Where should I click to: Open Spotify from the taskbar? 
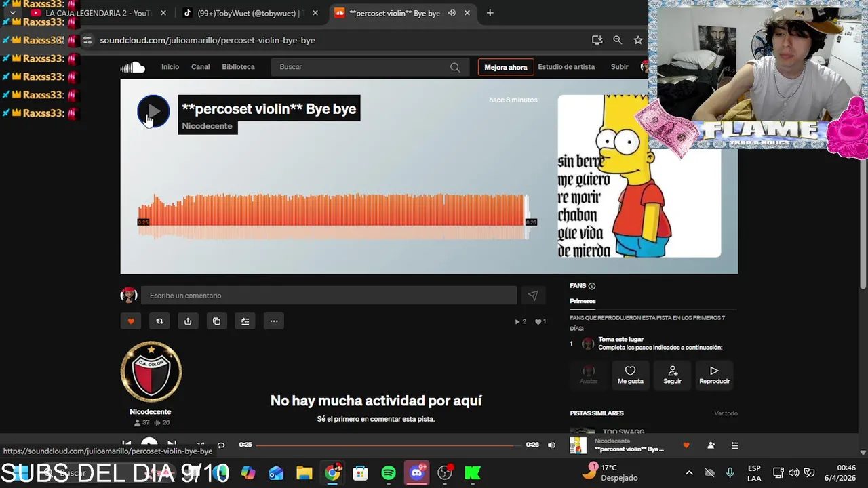pyautogui.click(x=389, y=473)
